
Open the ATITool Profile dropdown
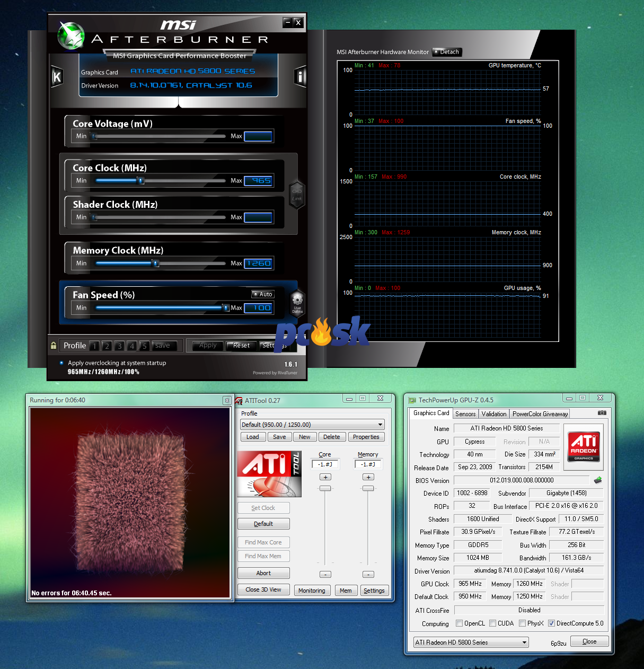click(x=312, y=425)
